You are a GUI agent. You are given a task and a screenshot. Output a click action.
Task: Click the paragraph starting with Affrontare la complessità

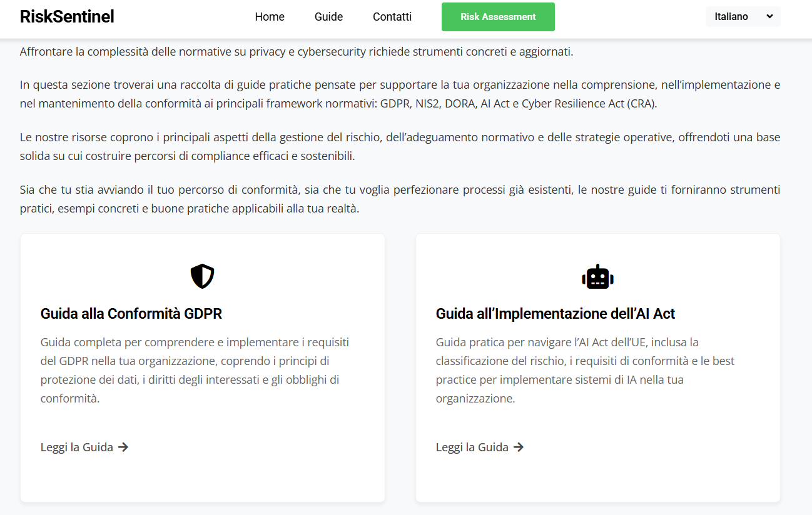[x=297, y=51]
